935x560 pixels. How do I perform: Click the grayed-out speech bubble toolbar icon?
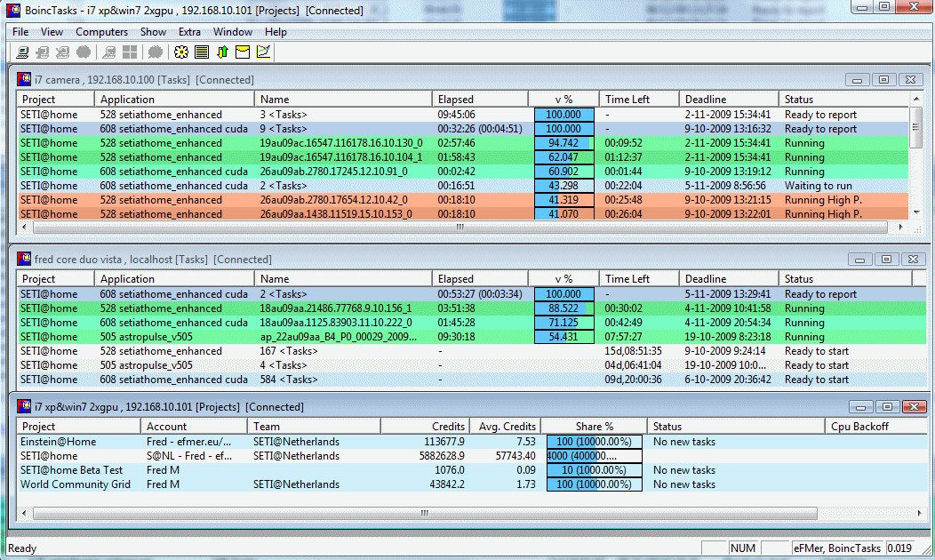[x=155, y=52]
